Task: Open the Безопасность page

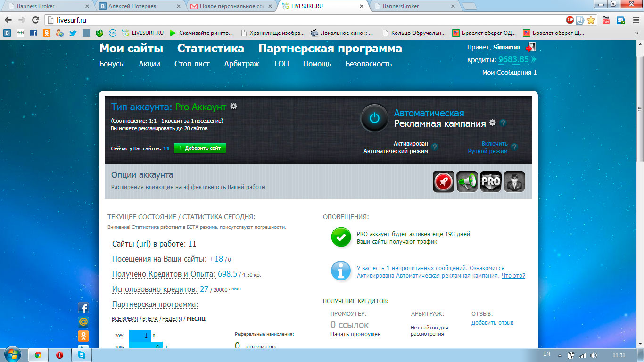Action: [x=369, y=64]
